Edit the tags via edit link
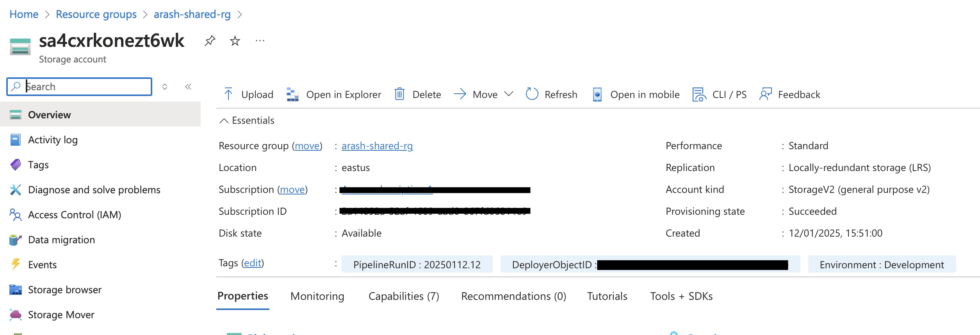This screenshot has width=980, height=335. click(x=253, y=263)
